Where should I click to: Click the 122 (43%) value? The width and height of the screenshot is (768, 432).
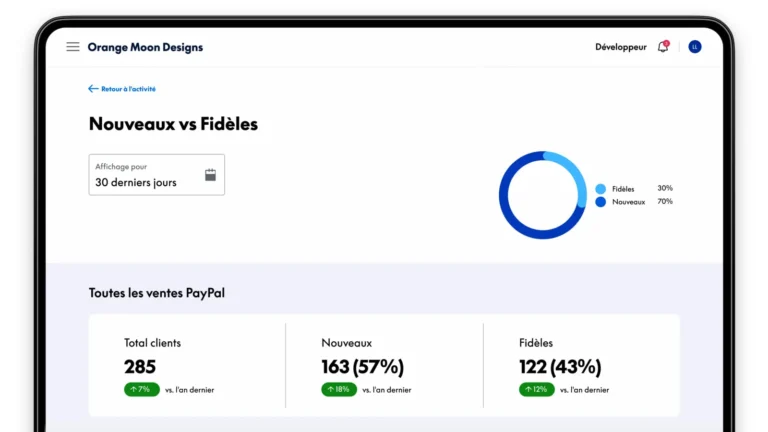click(x=560, y=367)
